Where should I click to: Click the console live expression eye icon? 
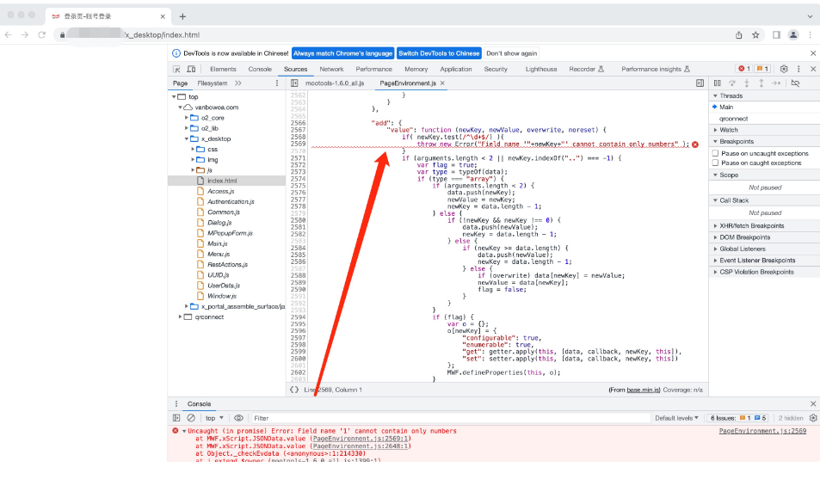pos(238,418)
